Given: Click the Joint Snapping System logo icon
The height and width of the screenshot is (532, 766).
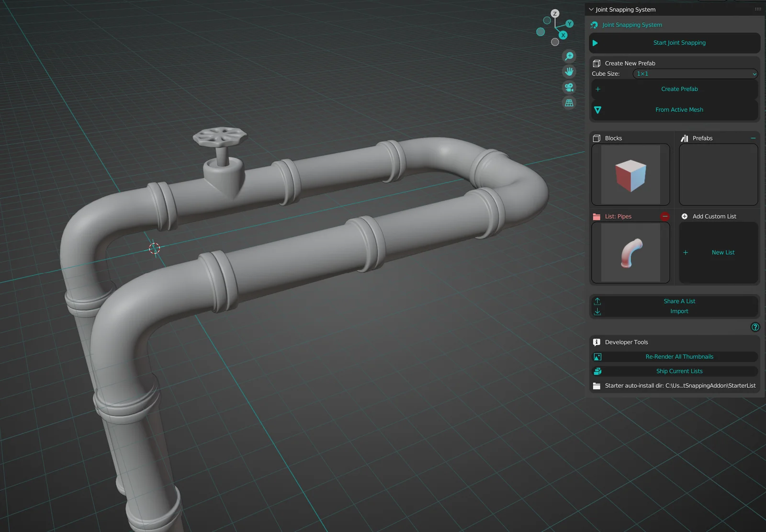Looking at the screenshot, I should click(594, 25).
